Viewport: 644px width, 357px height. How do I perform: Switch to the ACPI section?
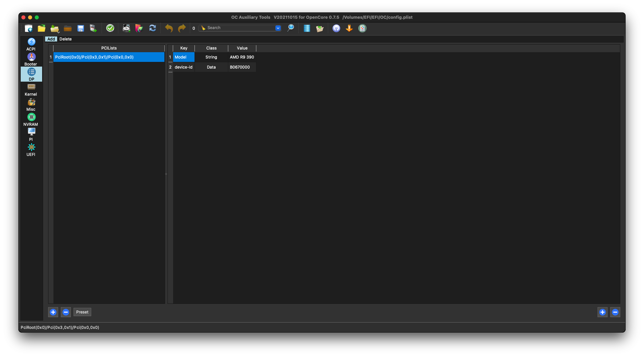(x=31, y=44)
